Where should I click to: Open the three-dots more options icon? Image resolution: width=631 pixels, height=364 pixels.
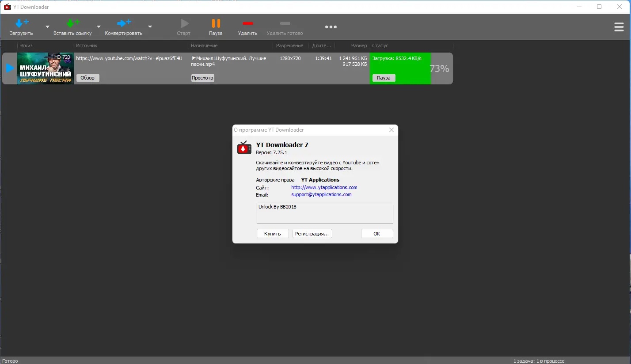331,27
